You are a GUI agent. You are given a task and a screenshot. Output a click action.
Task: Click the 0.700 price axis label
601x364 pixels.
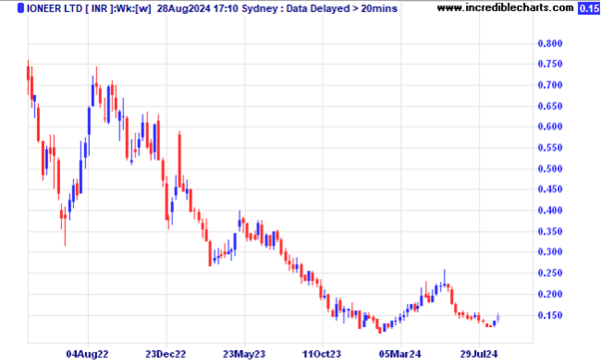550,85
